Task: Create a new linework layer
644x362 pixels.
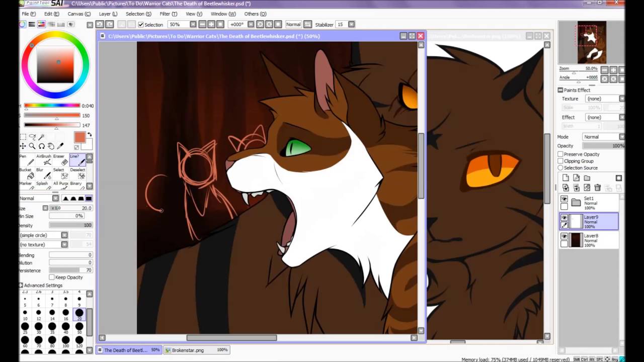Action: point(576,178)
